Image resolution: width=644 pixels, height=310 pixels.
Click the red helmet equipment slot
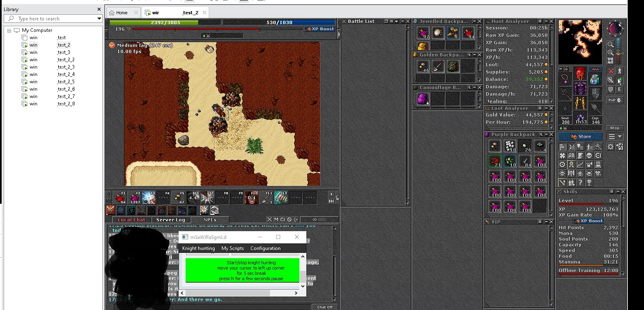tap(580, 74)
